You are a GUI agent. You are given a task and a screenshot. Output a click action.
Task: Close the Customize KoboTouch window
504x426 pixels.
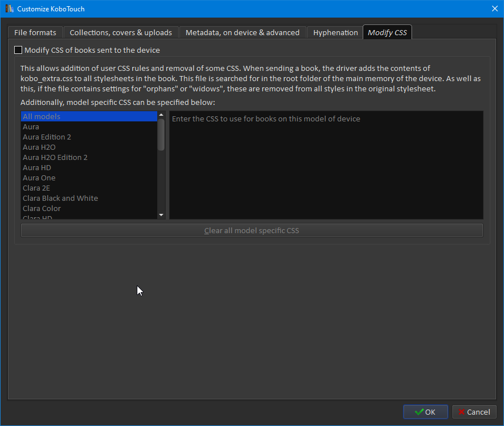click(495, 9)
